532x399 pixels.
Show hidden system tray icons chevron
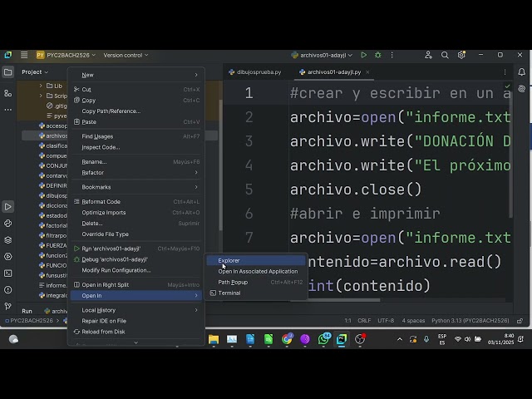400,339
